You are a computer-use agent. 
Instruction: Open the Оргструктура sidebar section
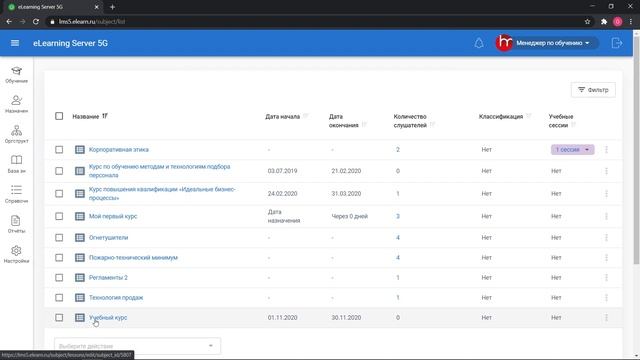pos(16,134)
